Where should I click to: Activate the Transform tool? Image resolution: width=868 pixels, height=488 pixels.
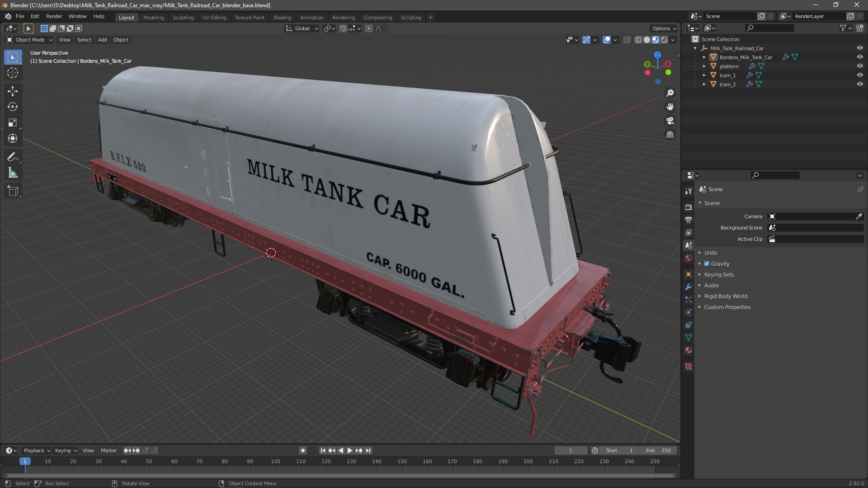pyautogui.click(x=13, y=138)
